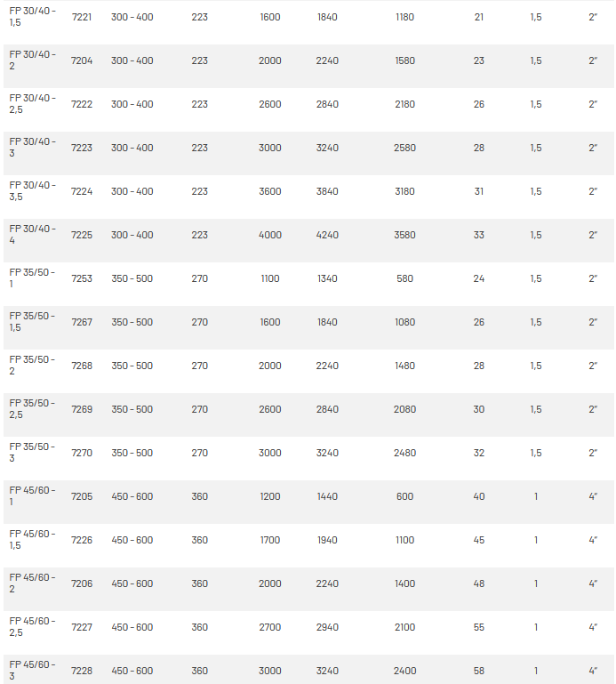The height and width of the screenshot is (684, 616).
Task: Click article number 7205
Action: [x=82, y=496]
